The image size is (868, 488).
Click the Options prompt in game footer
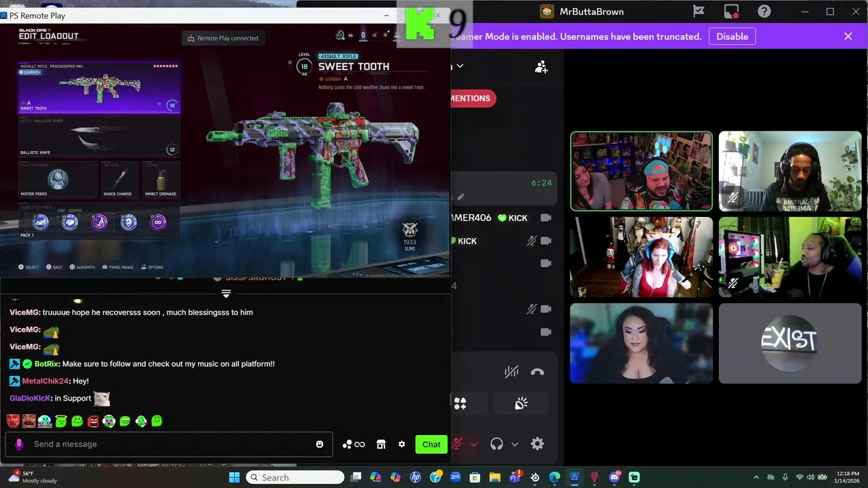(x=152, y=267)
